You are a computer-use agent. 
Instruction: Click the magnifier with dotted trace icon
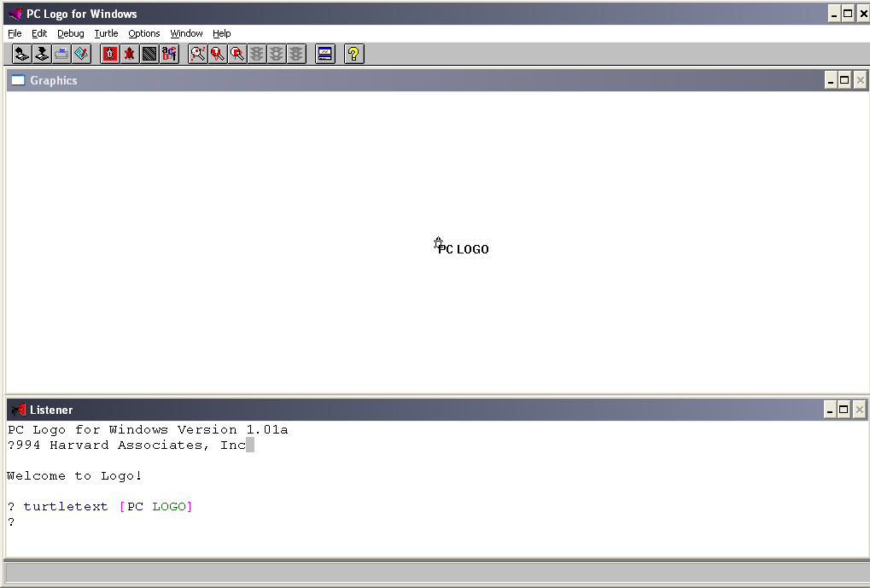[x=198, y=55]
